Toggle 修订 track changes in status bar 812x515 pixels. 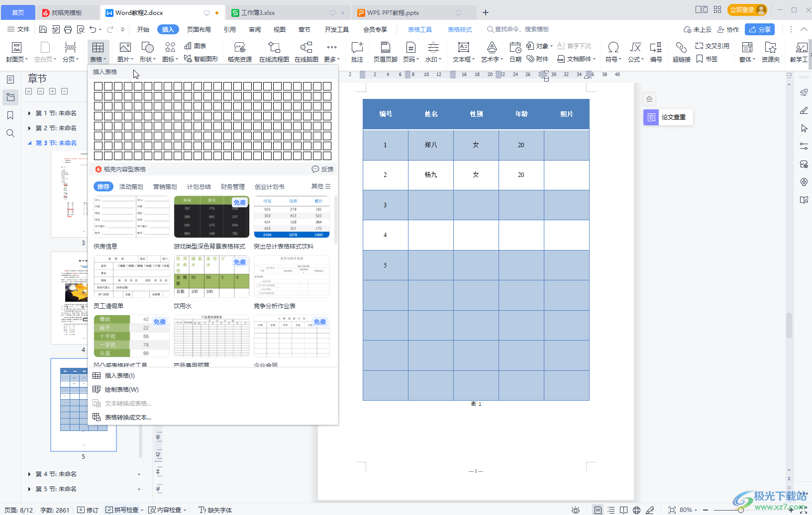click(88, 510)
